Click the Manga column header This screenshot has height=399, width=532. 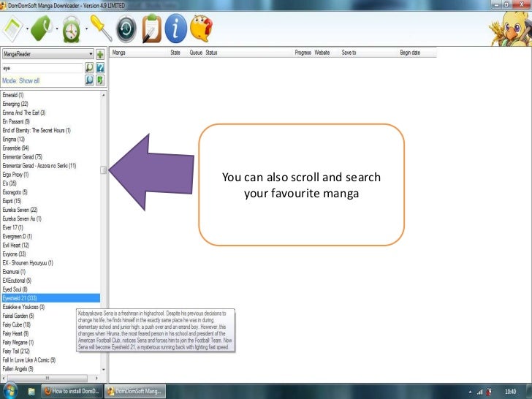pyautogui.click(x=118, y=53)
